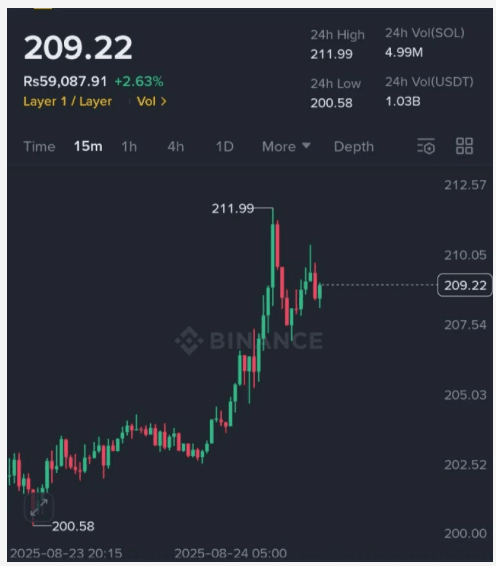Expand the More timeframes dropdown
Image resolution: width=496 pixels, height=566 pixels.
(x=286, y=147)
